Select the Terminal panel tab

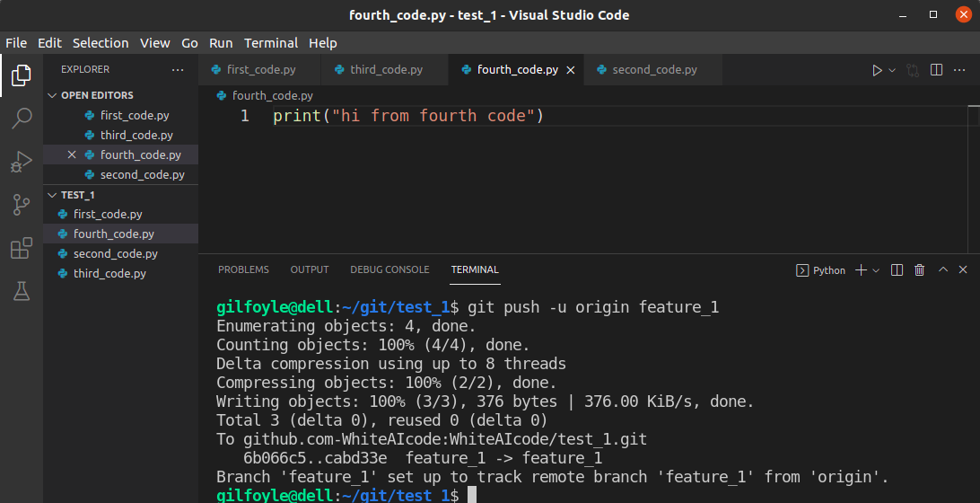click(x=475, y=269)
